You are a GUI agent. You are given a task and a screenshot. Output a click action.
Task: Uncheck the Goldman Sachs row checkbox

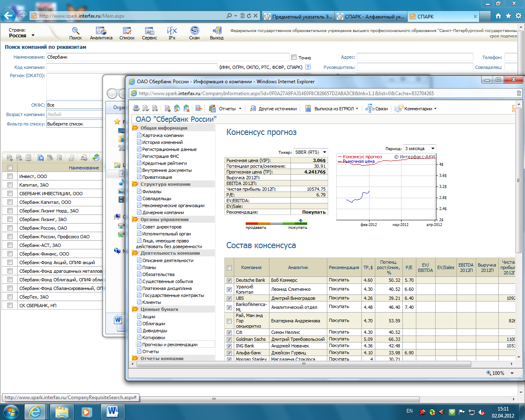[x=229, y=339]
